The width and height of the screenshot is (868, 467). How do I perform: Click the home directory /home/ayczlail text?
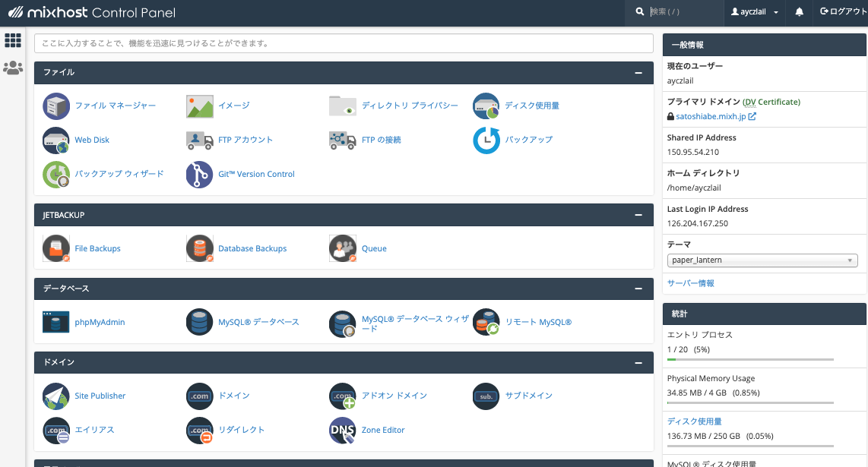(x=694, y=188)
